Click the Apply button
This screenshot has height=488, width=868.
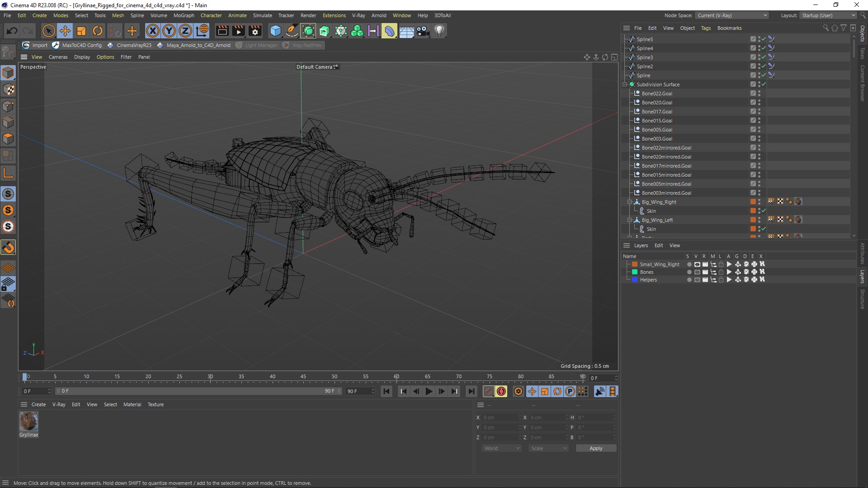point(596,448)
